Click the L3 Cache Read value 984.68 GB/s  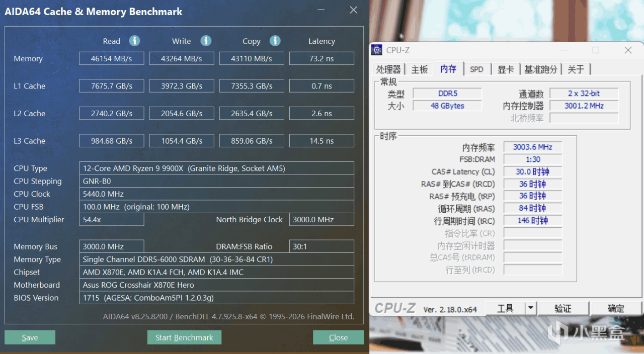(x=112, y=141)
